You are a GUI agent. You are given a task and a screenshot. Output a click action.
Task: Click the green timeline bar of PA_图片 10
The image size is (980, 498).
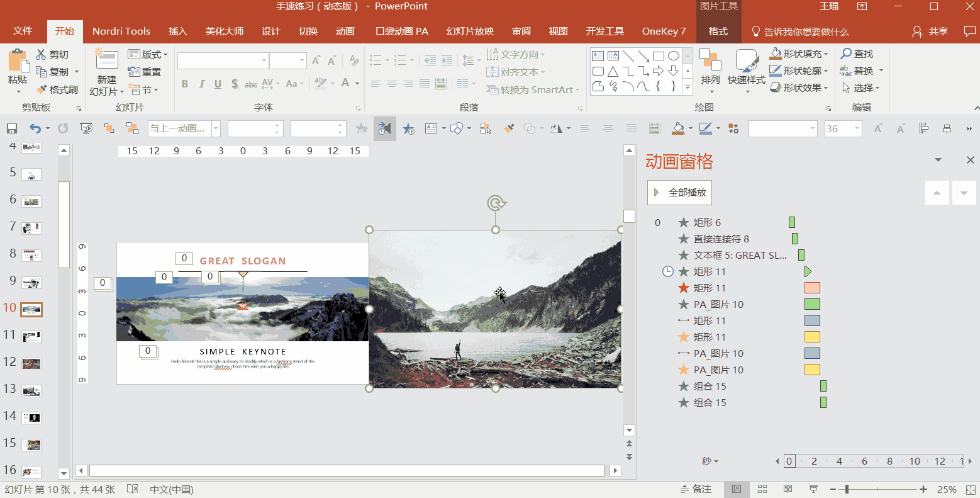(812, 304)
